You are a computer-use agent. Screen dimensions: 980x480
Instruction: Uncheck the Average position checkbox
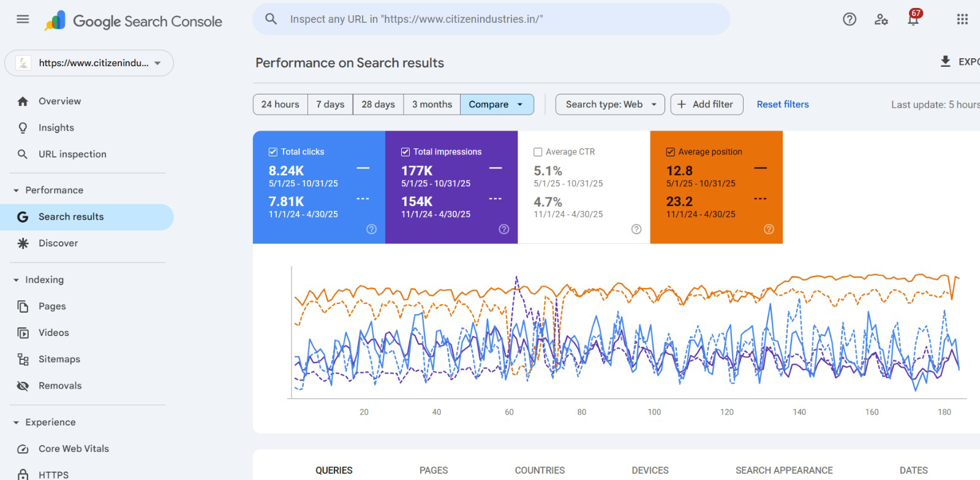tap(671, 152)
